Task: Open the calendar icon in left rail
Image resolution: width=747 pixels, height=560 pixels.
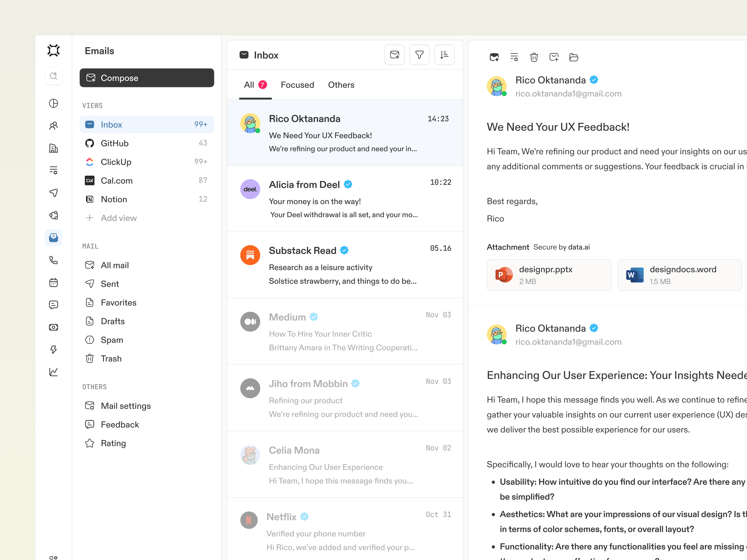Action: point(53,282)
